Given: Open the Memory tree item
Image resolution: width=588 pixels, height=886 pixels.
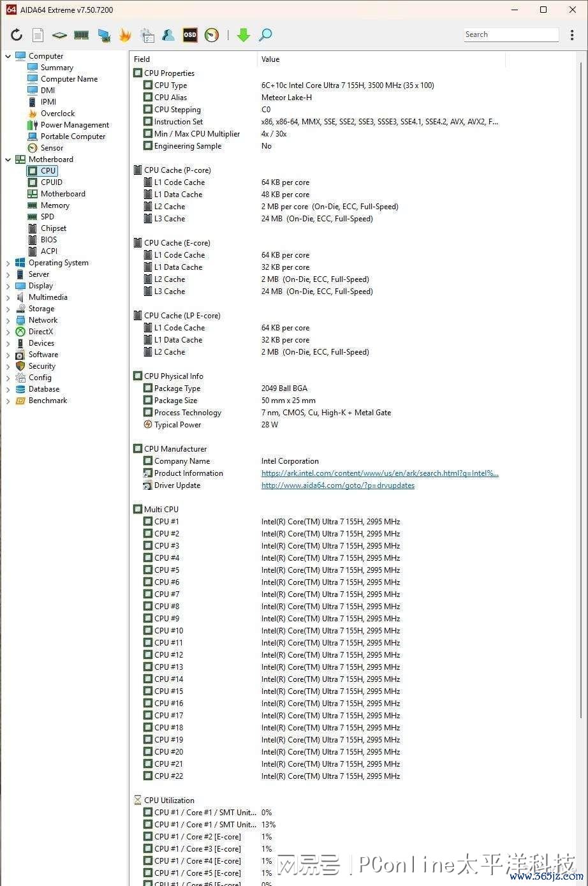Looking at the screenshot, I should coord(55,205).
